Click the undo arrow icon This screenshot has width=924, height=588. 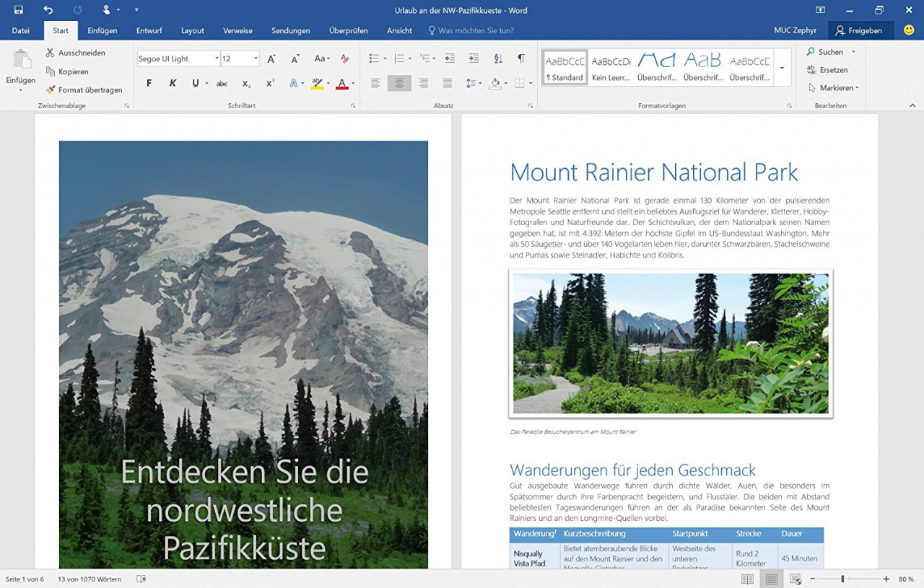48,10
